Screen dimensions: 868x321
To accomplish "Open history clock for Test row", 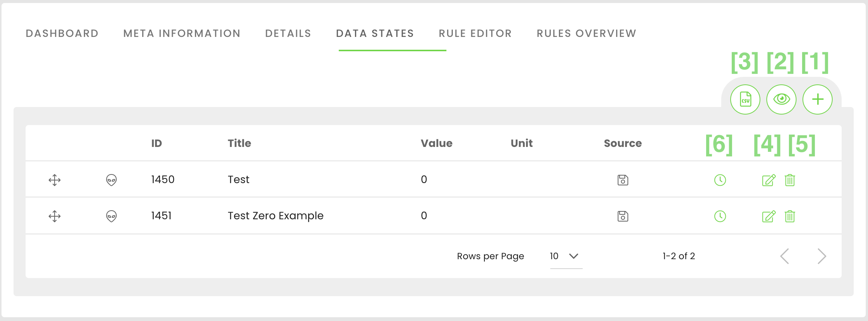I will click(720, 180).
